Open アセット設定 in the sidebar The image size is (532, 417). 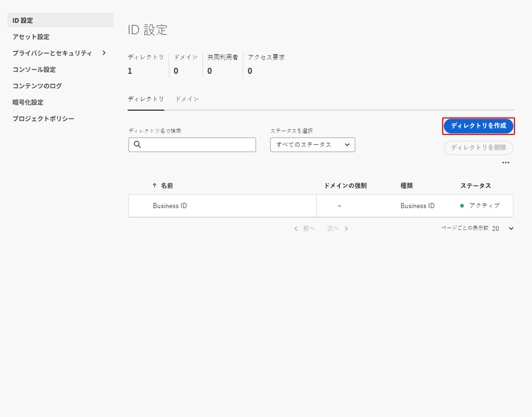pyautogui.click(x=31, y=37)
